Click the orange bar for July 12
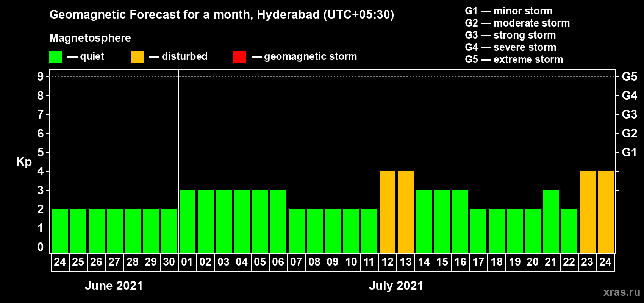This screenshot has height=303, width=644. (x=388, y=212)
